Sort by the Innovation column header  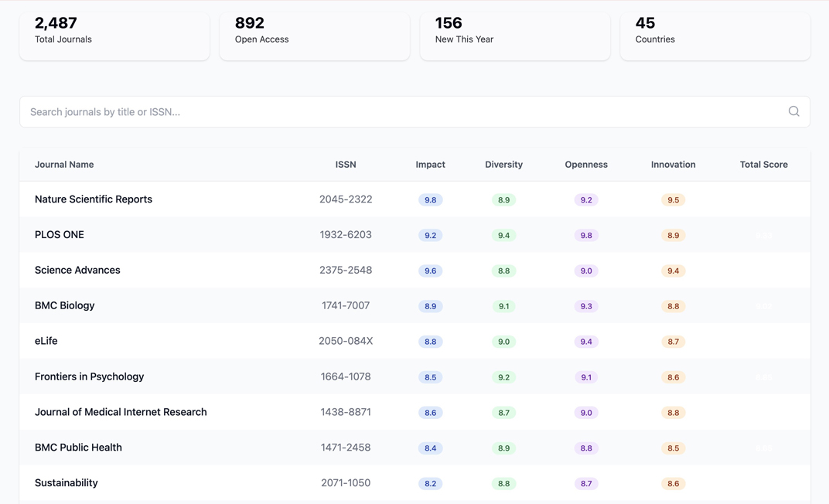click(x=673, y=165)
